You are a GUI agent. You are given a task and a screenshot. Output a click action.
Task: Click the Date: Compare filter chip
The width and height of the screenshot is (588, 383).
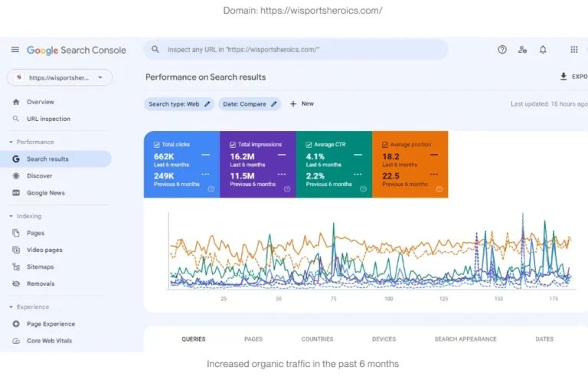(x=250, y=104)
